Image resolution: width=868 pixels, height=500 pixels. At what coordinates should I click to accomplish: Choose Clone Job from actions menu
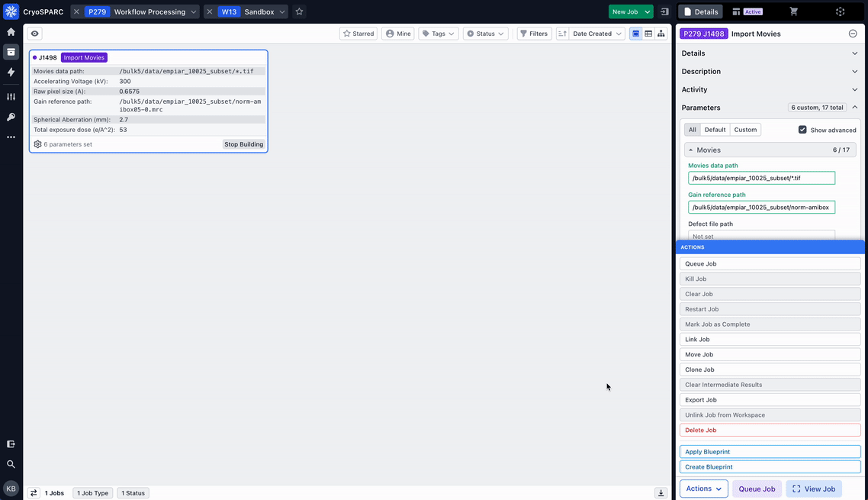770,369
